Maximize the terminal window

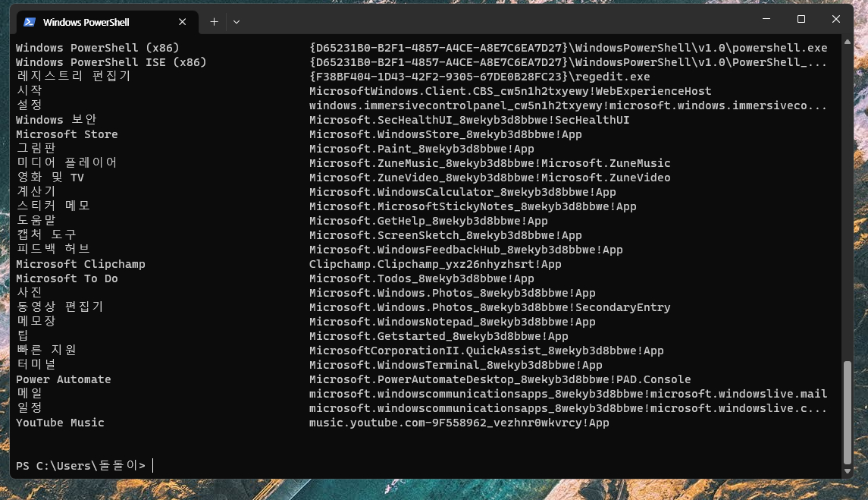pyautogui.click(x=801, y=19)
